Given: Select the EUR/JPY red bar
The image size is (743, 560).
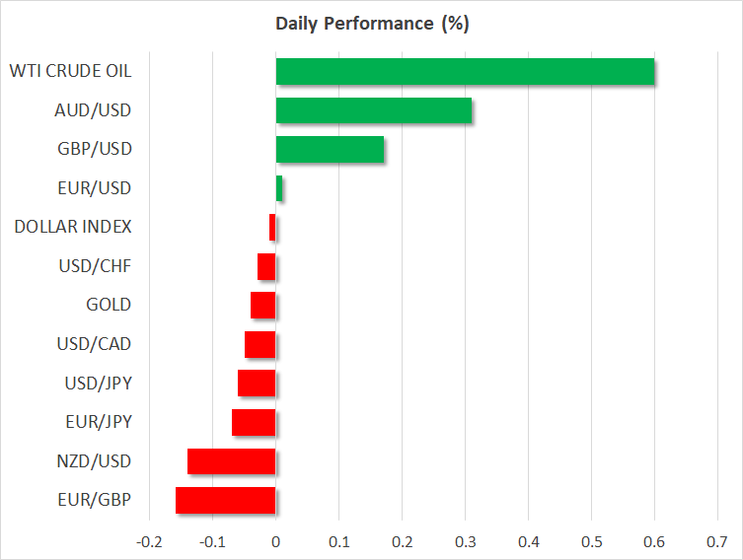Looking at the screenshot, I should (254, 423).
